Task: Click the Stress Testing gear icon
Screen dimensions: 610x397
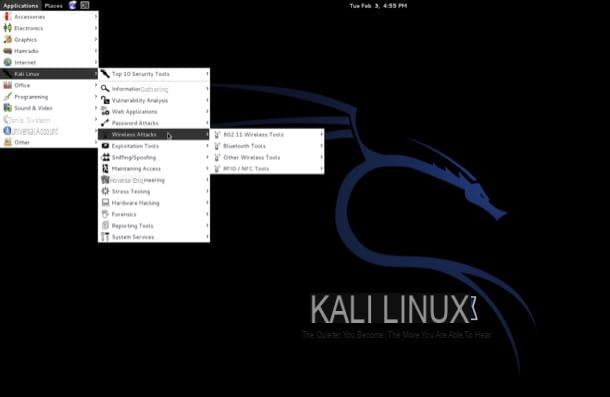Action: pyautogui.click(x=105, y=191)
